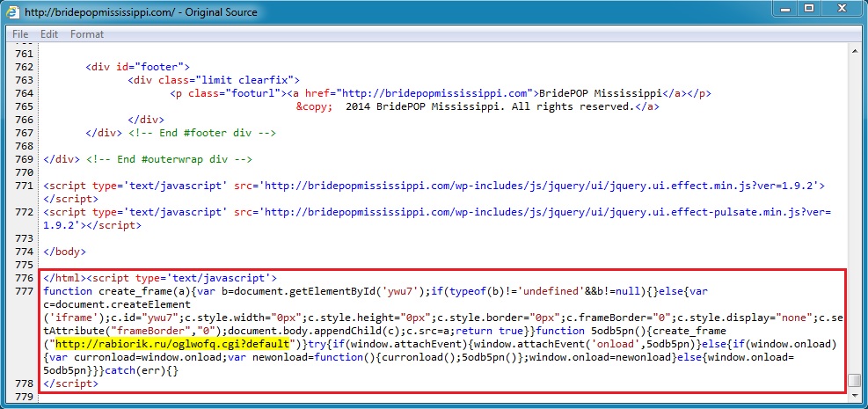Click the scrollbar down arrow
The image size is (868, 409).
coord(856,395)
